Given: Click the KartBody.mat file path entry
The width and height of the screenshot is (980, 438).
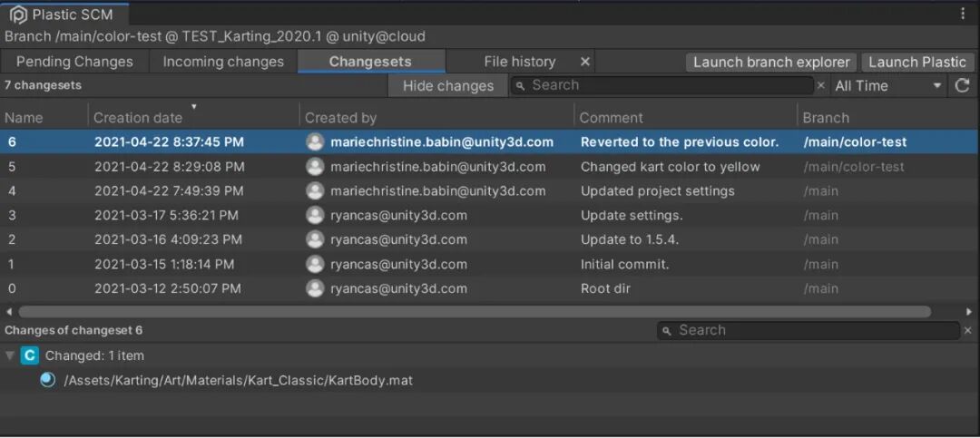Looking at the screenshot, I should [238, 380].
